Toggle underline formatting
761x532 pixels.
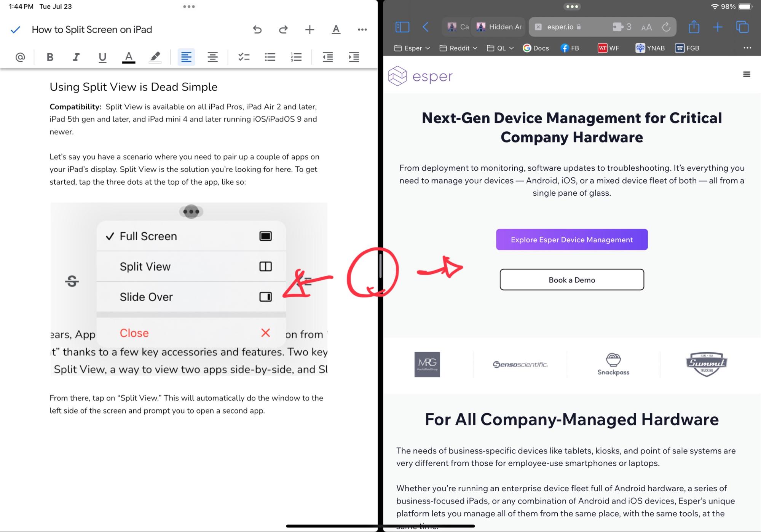(x=102, y=57)
